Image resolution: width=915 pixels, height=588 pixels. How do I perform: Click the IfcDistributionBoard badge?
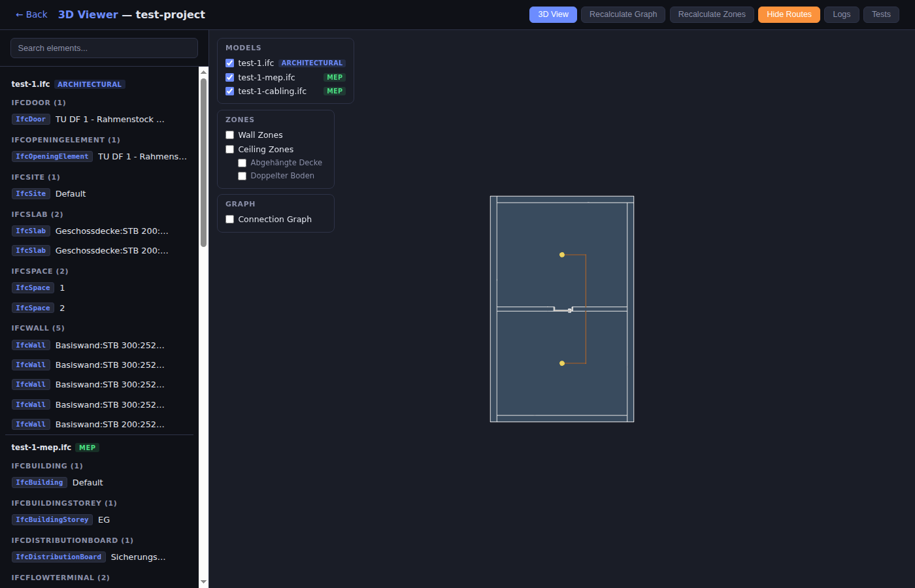pyautogui.click(x=59, y=557)
